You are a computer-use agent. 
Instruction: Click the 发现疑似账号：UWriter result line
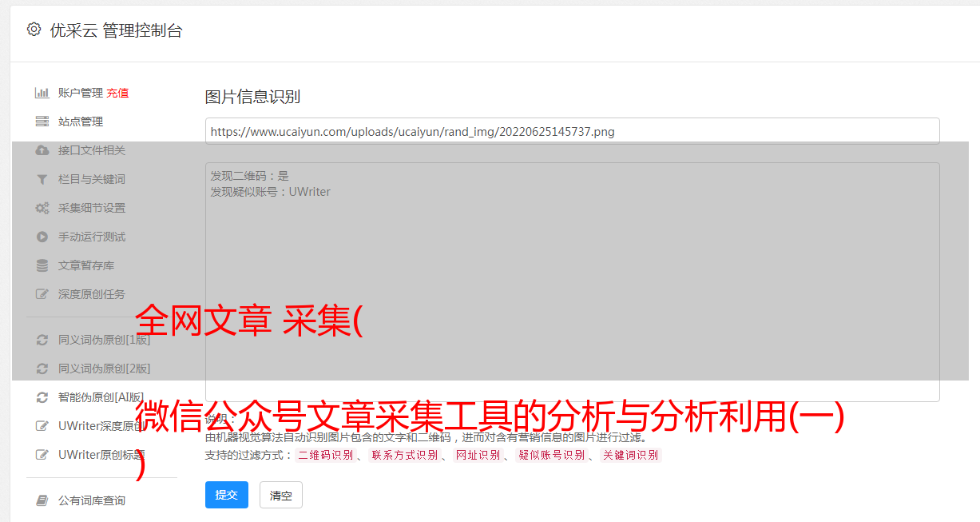pos(271,192)
